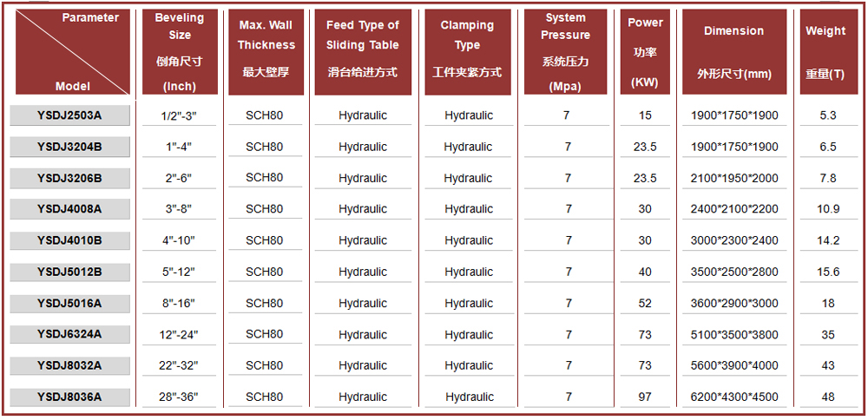Select the System Pressure header
This screenshot has height=420, width=868.
566,51
